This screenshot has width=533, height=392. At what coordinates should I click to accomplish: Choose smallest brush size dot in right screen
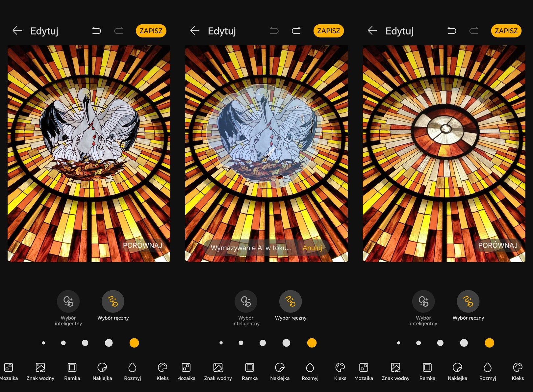click(x=399, y=343)
